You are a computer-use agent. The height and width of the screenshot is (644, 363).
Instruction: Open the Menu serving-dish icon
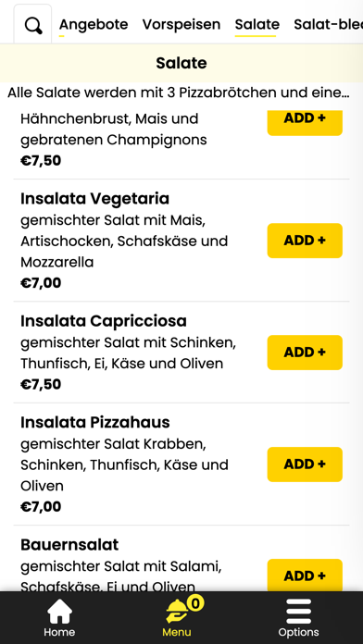pyautogui.click(x=177, y=612)
